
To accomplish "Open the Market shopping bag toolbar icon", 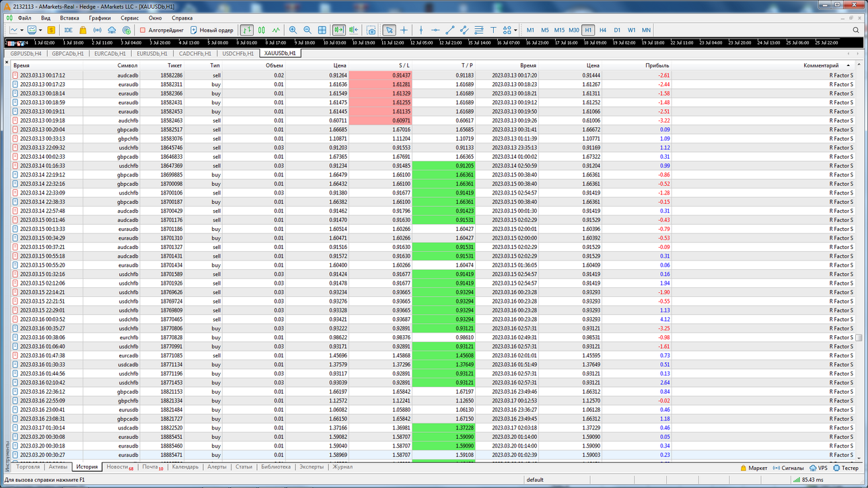I will click(x=83, y=30).
